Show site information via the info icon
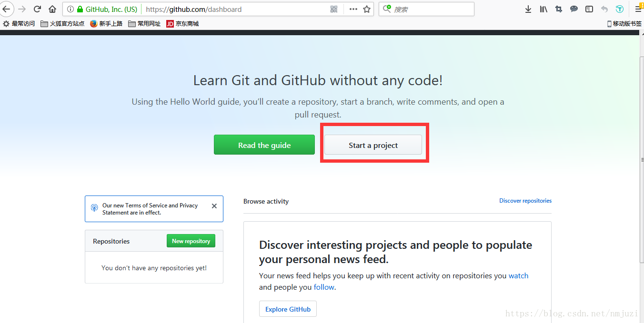The width and height of the screenshot is (644, 323). tap(70, 9)
